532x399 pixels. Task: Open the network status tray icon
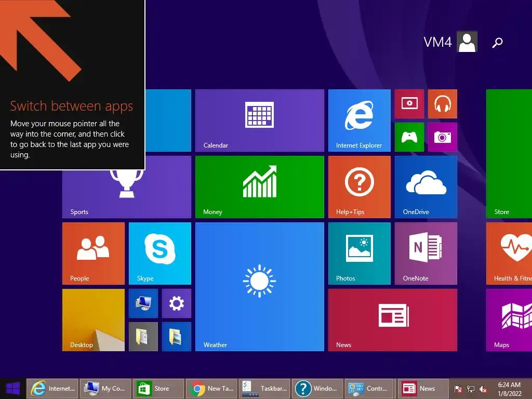click(x=471, y=389)
